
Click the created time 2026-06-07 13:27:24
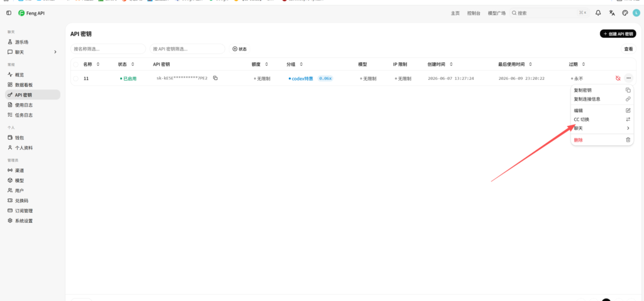(451, 78)
